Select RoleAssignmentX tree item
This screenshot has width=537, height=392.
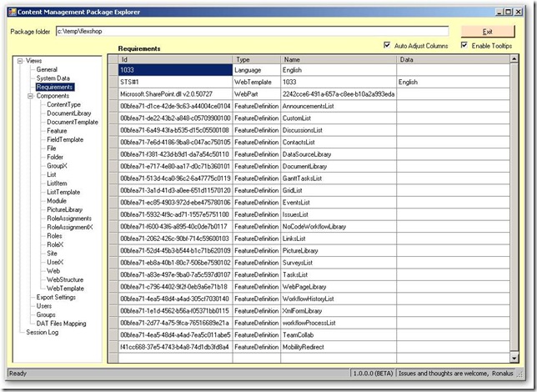coord(70,227)
